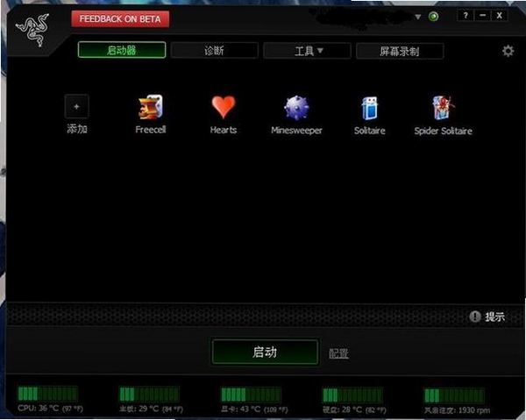Open the settings gear icon

click(508, 51)
